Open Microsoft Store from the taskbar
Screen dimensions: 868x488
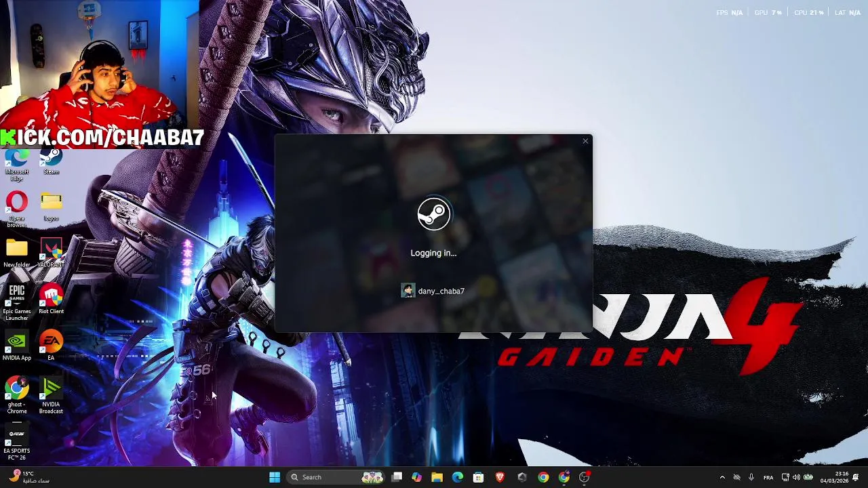click(479, 477)
